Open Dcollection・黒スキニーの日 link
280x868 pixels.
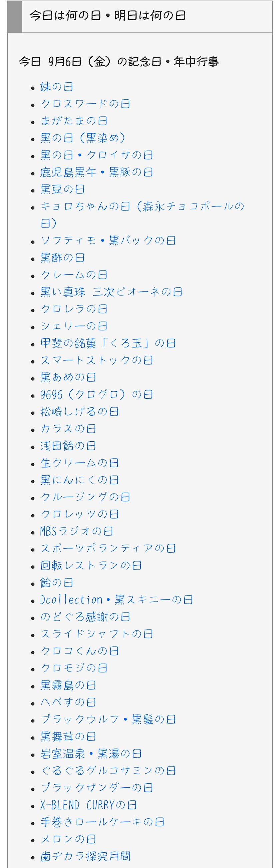pyautogui.click(x=116, y=600)
